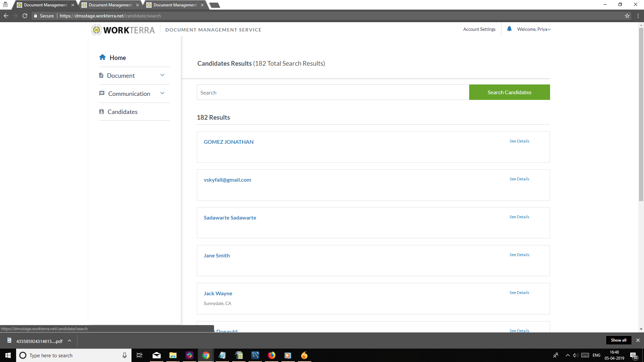Image resolution: width=644 pixels, height=362 pixels.
Task: Open See Details for Jane Smith
Action: point(519,255)
